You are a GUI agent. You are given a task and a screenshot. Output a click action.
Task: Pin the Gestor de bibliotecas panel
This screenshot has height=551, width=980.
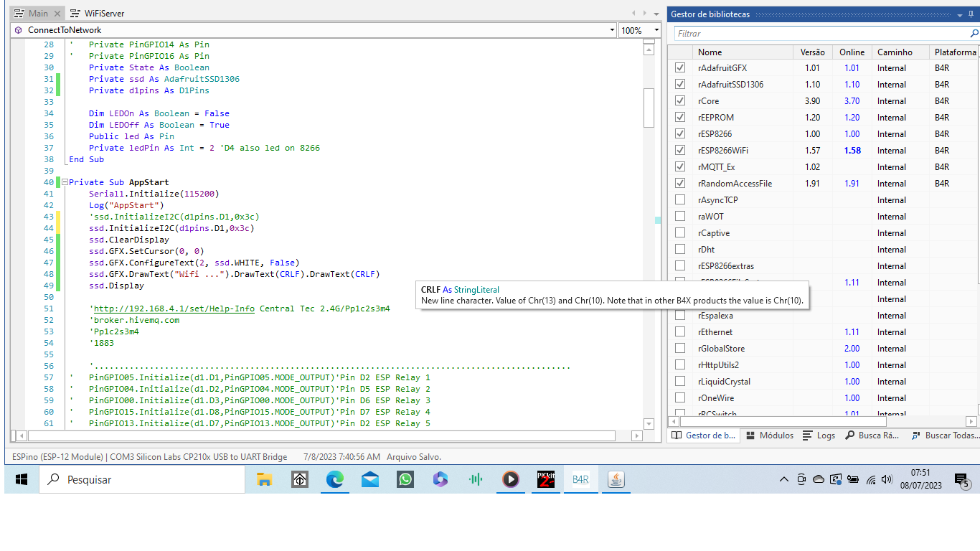coord(971,14)
